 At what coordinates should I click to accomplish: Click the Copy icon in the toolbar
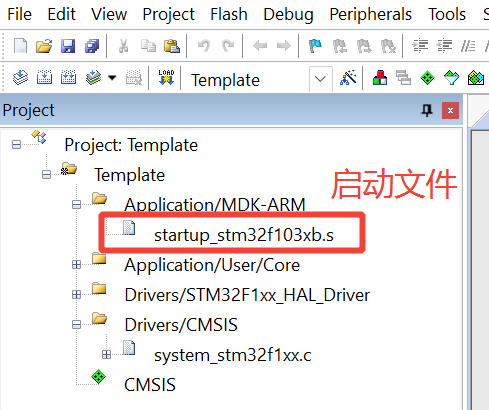point(148,46)
